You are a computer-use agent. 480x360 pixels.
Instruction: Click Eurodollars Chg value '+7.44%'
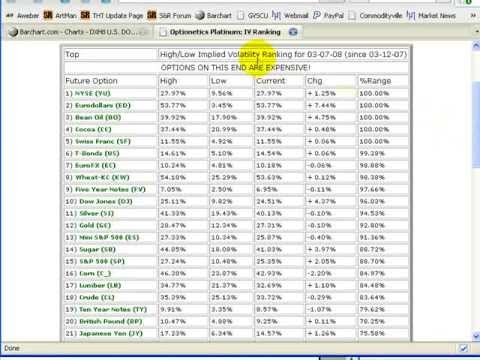(321, 106)
